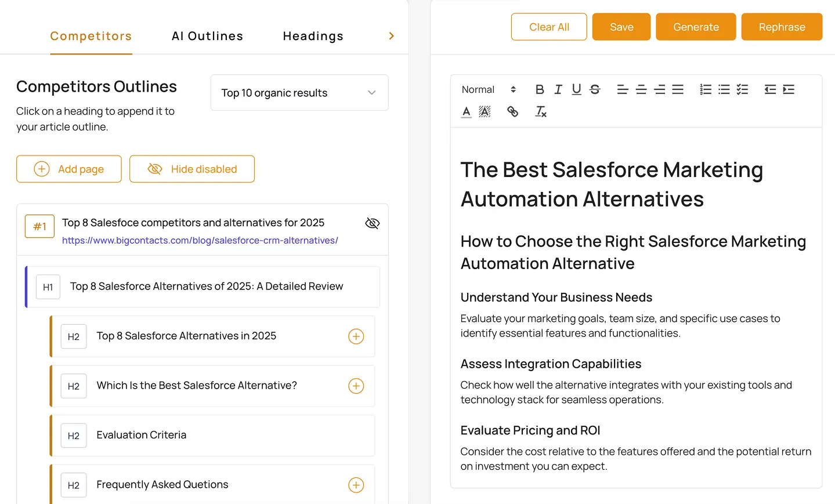The height and width of the screenshot is (504, 835).
Task: Switch to the Headings tab
Action: [313, 36]
